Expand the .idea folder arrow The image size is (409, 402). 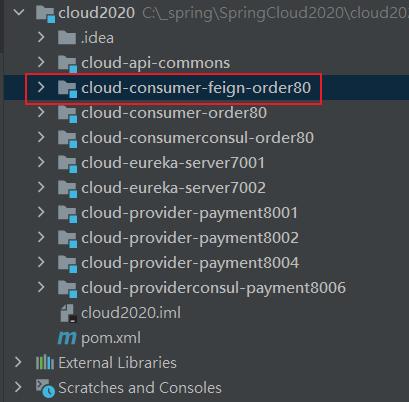pos(41,37)
